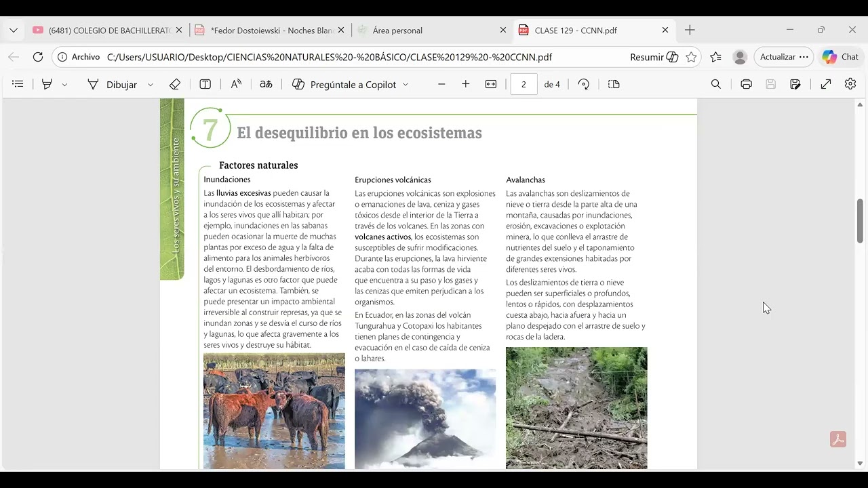
Task: Click 'de 4' page count text
Action: [x=552, y=85]
